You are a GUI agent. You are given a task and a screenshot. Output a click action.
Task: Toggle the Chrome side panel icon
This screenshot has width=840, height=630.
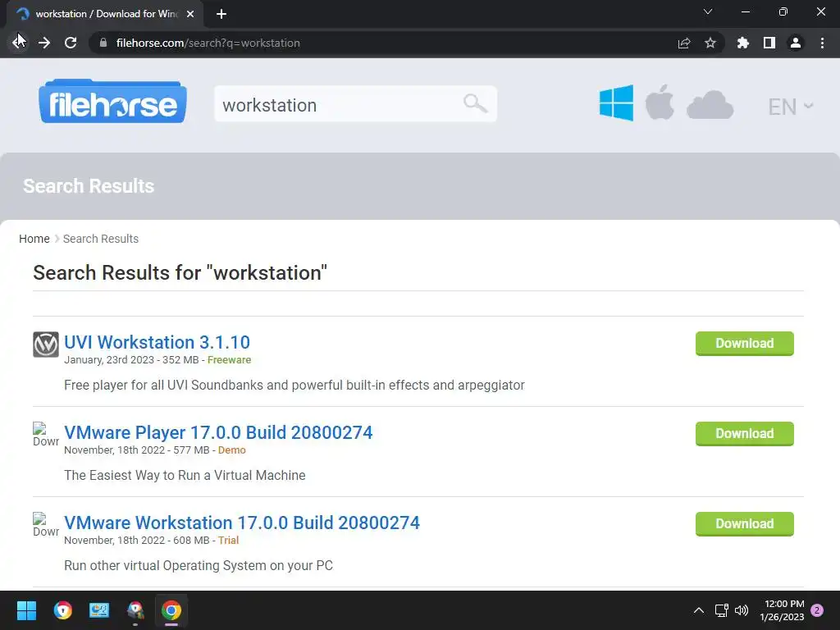tap(769, 43)
